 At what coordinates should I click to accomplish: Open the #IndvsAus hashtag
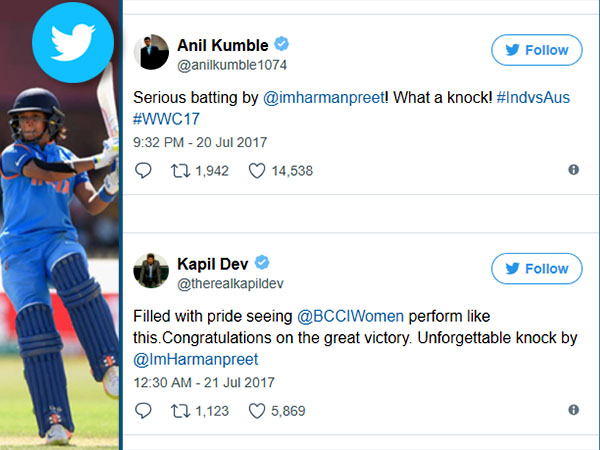(x=533, y=98)
